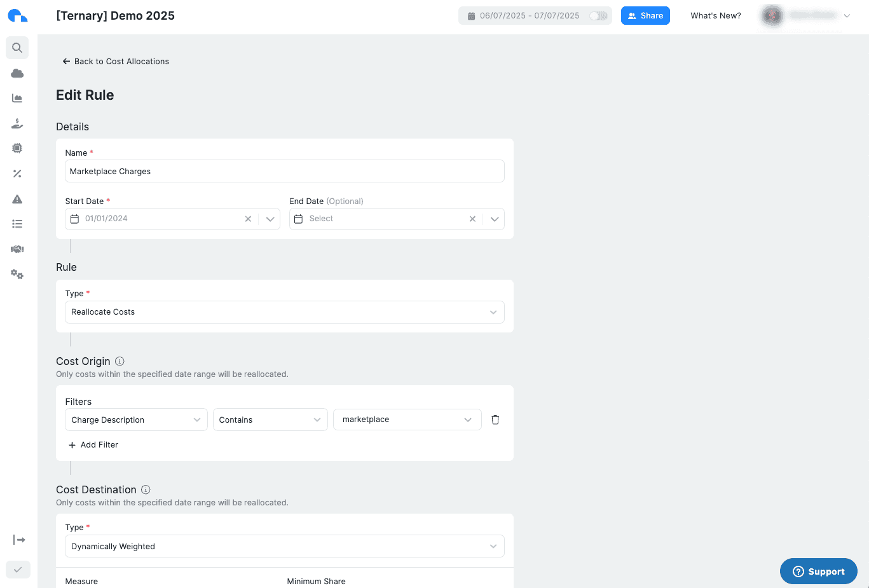
Task: Click Add Filter
Action: (x=93, y=445)
